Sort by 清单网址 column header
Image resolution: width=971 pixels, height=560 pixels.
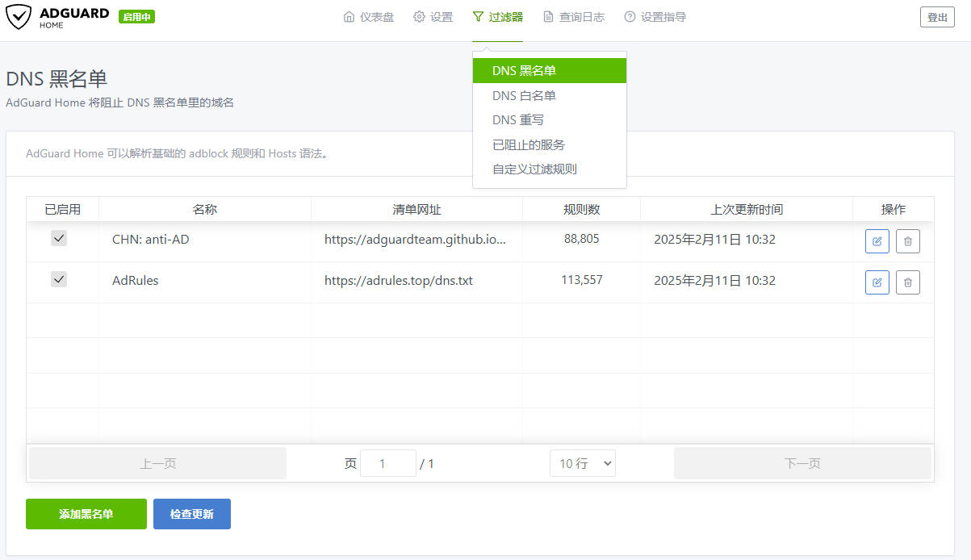417,209
